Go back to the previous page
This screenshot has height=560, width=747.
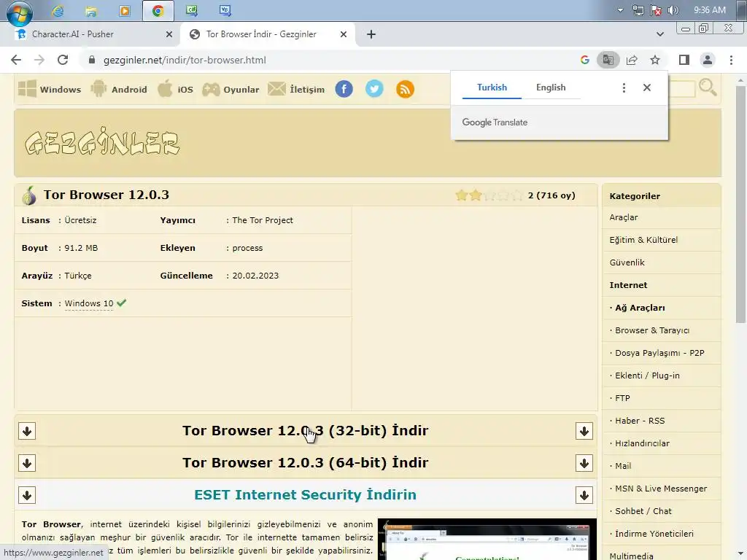coord(16,60)
